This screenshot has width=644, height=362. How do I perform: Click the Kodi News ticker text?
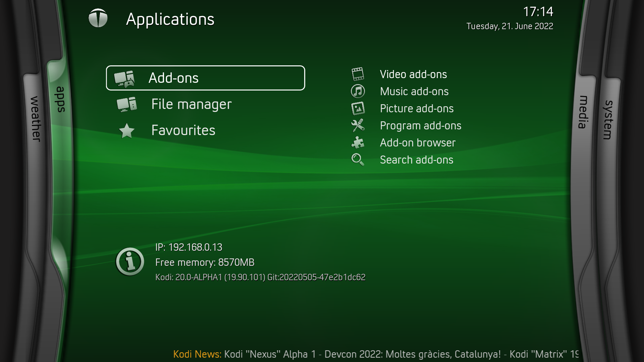[x=376, y=354]
